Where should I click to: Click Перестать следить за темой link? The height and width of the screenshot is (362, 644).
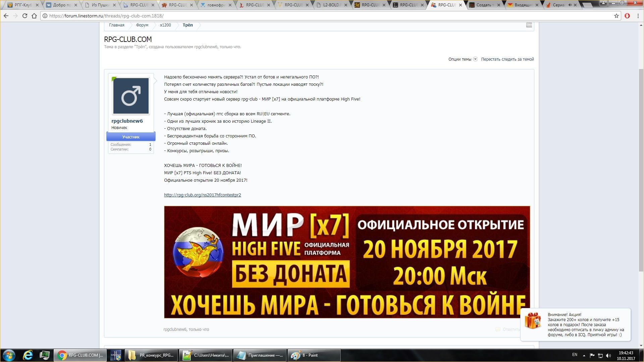point(507,59)
